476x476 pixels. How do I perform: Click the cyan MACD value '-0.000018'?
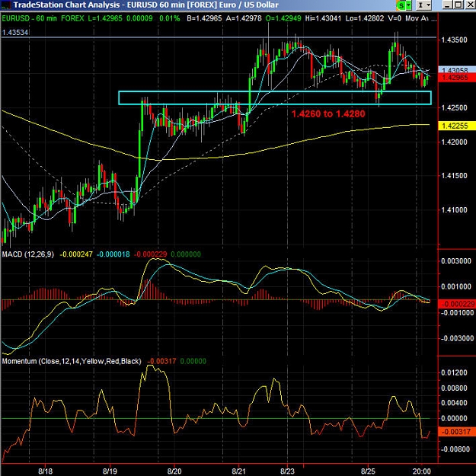113,254
